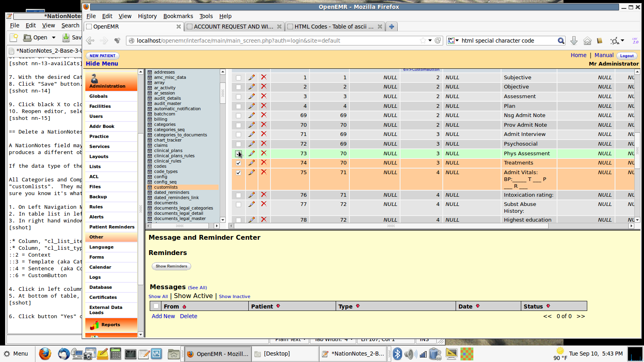Check the Objective row checkbox

(239, 87)
